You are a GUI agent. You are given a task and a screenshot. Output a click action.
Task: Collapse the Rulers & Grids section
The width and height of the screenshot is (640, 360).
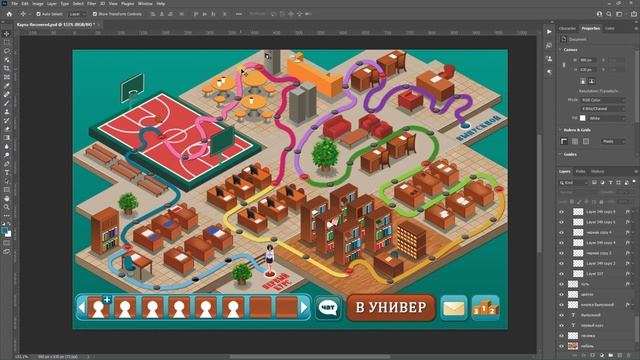coord(560,130)
